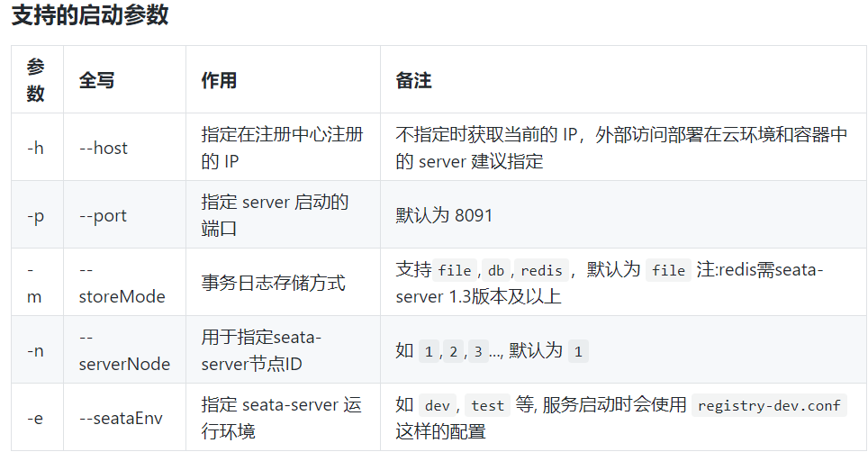The height and width of the screenshot is (452, 868).
Task: Click the --storeMode cell
Action: click(124, 282)
